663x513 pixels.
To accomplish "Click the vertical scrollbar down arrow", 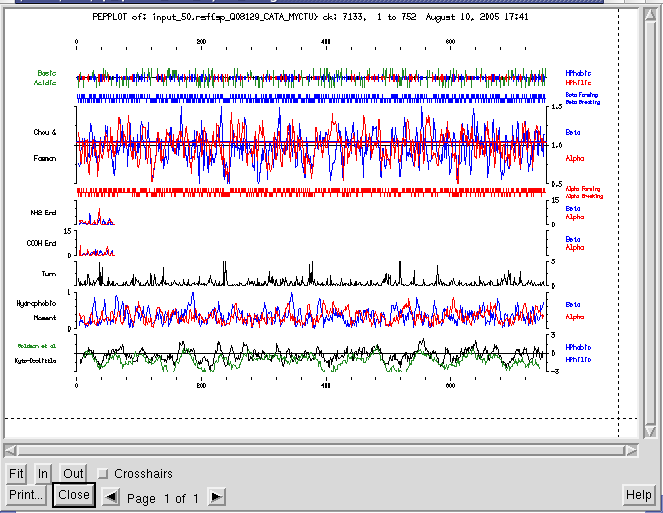I will [651, 433].
